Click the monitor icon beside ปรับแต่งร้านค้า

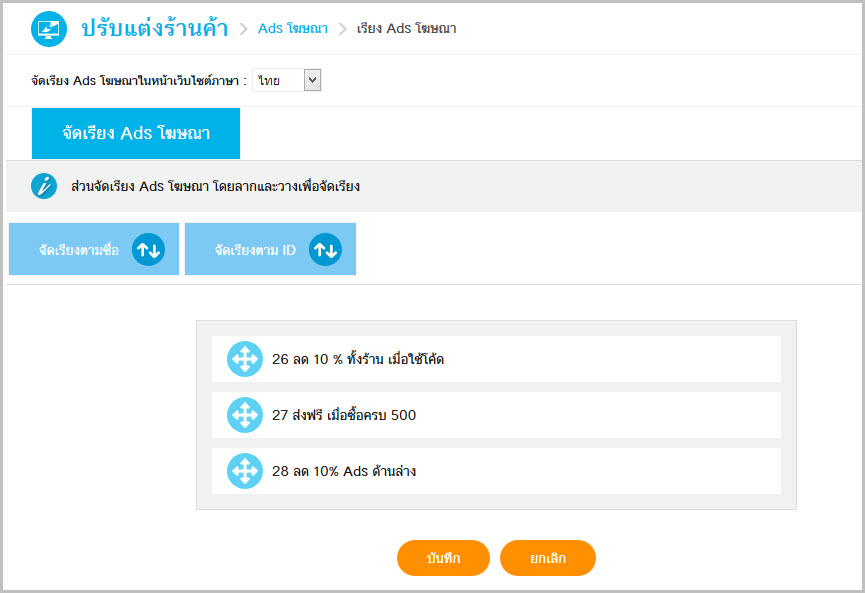pyautogui.click(x=49, y=29)
